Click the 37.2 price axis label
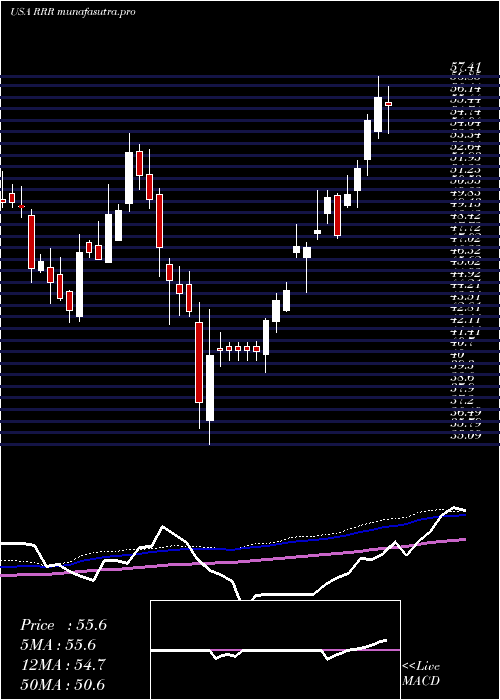 tap(462, 401)
